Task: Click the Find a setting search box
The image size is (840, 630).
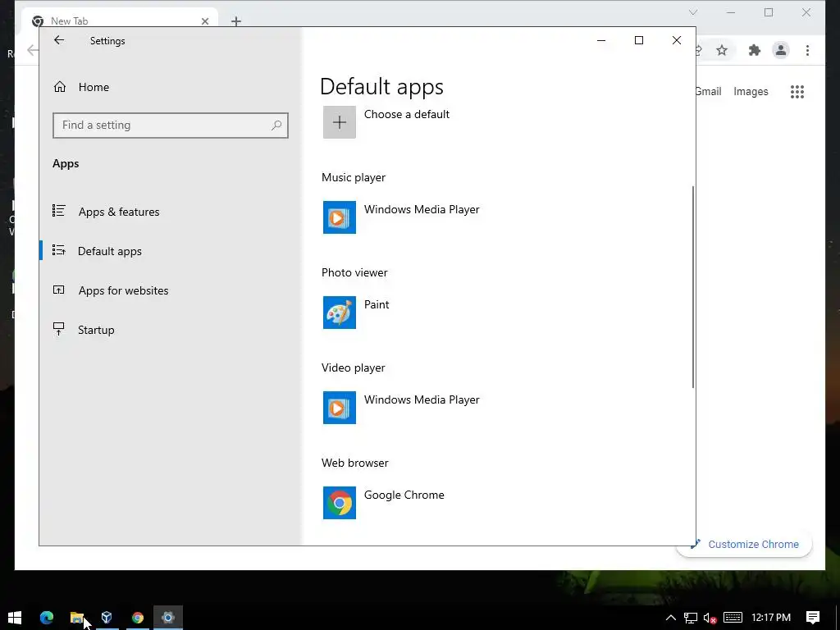Action: tap(171, 125)
